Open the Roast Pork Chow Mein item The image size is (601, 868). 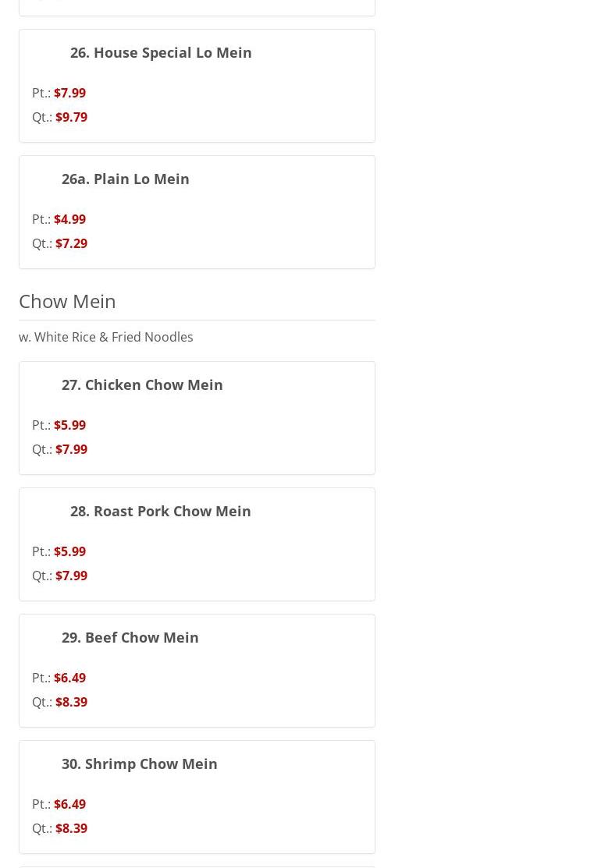pyautogui.click(x=160, y=511)
